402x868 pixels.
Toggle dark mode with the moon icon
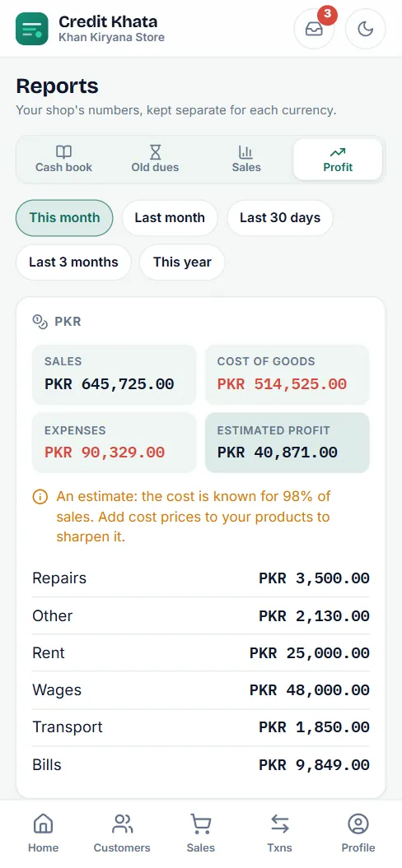[x=366, y=29]
